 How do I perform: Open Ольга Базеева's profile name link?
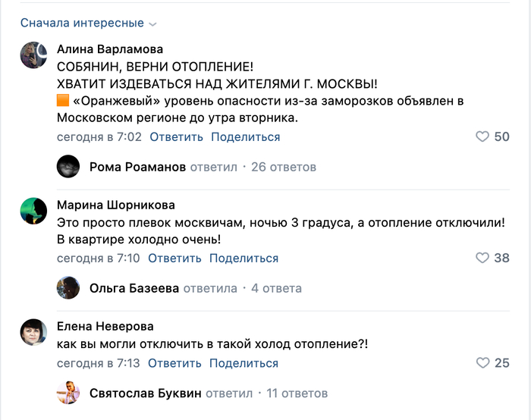pos(135,288)
